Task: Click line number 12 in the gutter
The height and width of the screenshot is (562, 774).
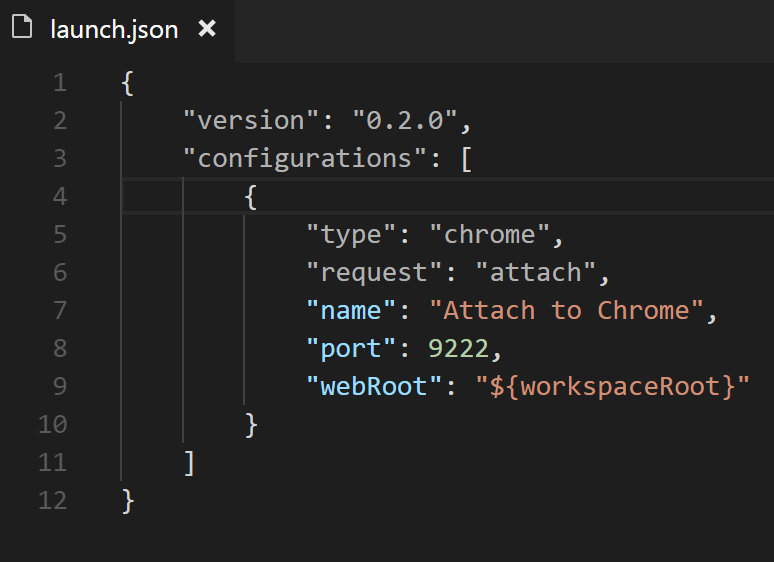Action: tap(52, 500)
